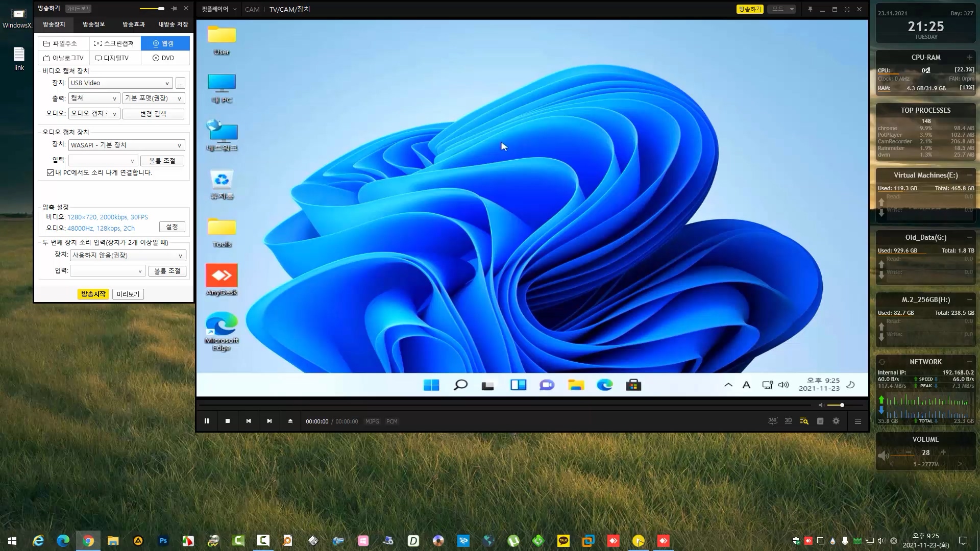Open the chapter/subtitle list icon
The image size is (980, 551).
(820, 421)
